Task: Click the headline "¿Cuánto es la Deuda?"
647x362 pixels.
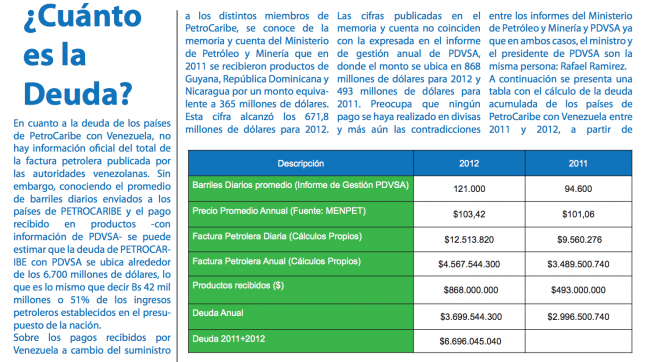Action: pos(83,55)
